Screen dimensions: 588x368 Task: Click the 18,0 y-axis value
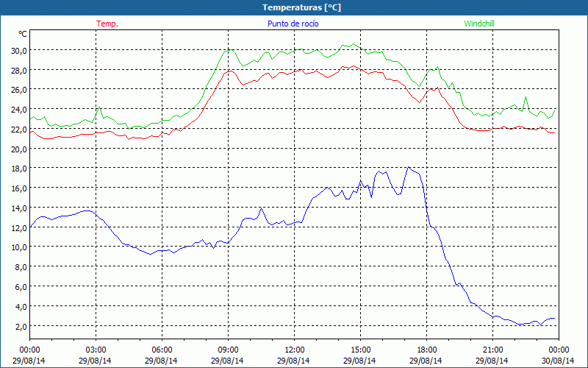click(19, 169)
